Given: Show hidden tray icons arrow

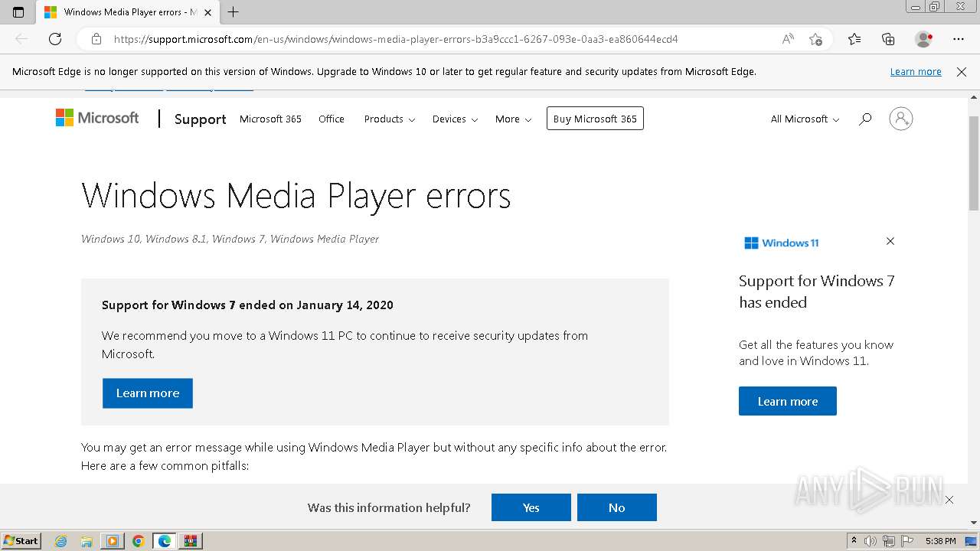Looking at the screenshot, I should coord(854,541).
